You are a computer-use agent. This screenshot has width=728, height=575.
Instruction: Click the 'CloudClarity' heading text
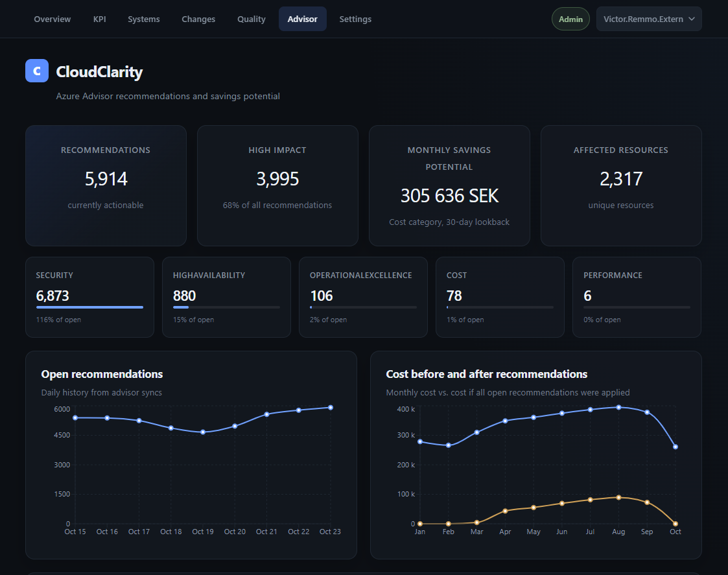99,71
